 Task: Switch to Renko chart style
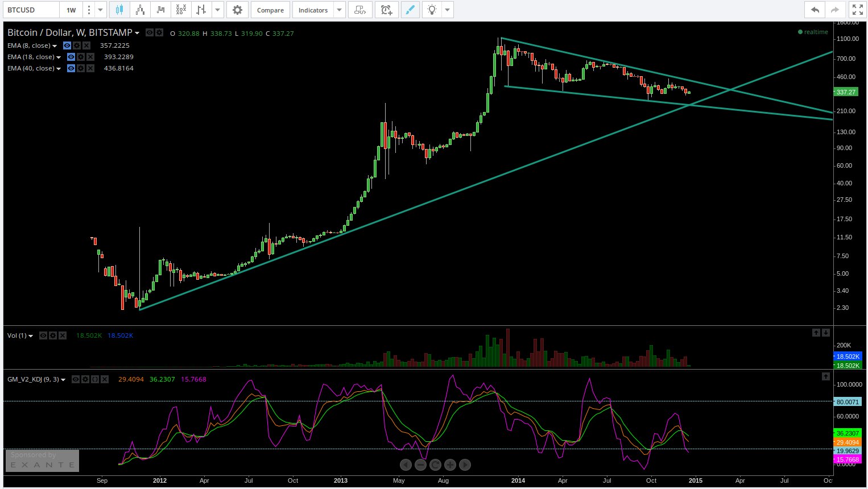(x=139, y=10)
